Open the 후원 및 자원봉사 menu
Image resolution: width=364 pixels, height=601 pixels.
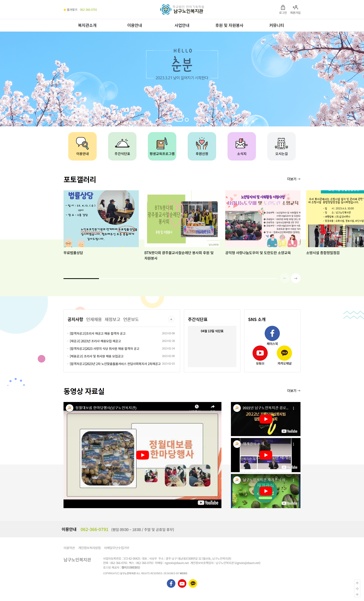[x=229, y=25]
